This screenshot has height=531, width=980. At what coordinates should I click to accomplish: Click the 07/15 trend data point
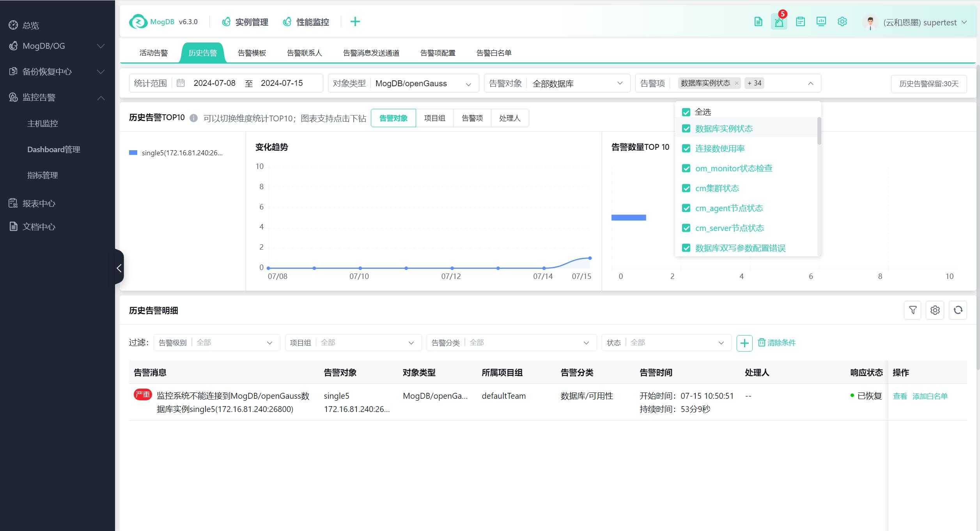pos(590,258)
